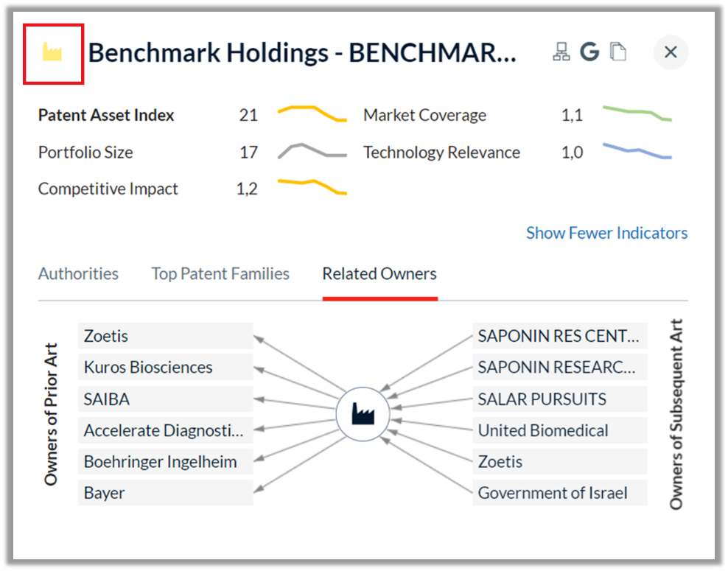Click the Technology Relevance blue sparkline

pyautogui.click(x=637, y=151)
